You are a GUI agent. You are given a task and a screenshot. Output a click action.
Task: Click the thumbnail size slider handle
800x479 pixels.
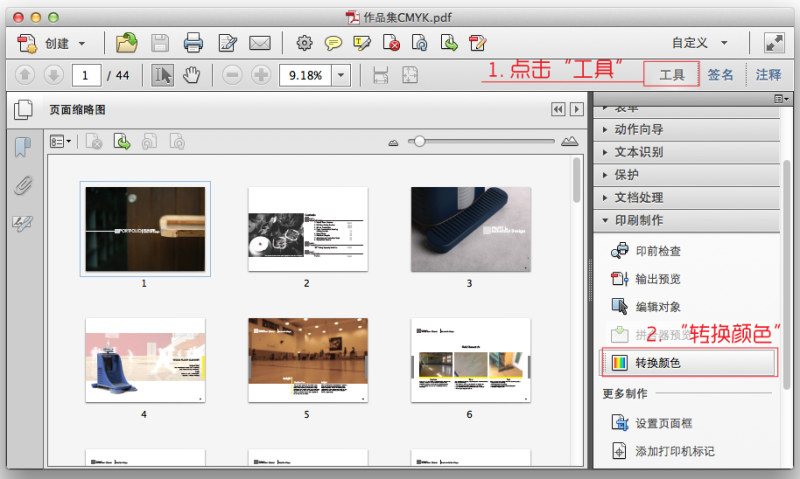pos(419,141)
